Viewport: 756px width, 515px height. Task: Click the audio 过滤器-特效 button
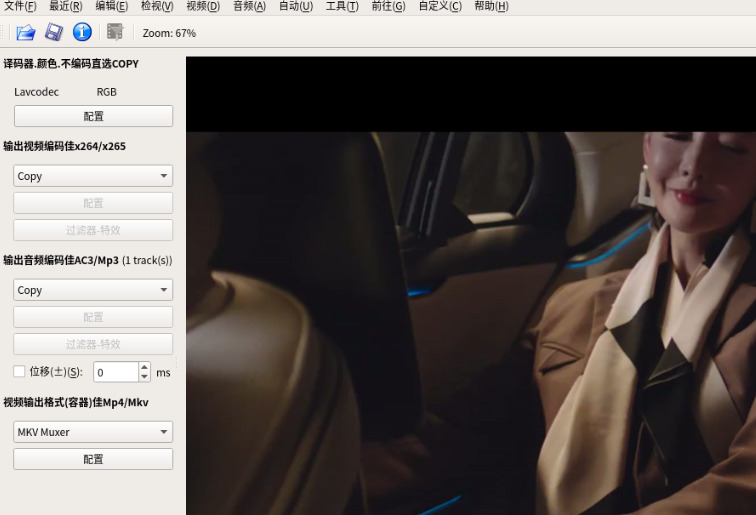[x=93, y=344]
